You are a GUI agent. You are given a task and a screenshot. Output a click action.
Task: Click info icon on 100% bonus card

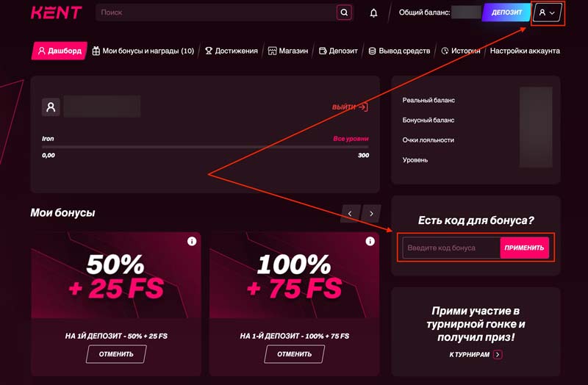(x=370, y=241)
